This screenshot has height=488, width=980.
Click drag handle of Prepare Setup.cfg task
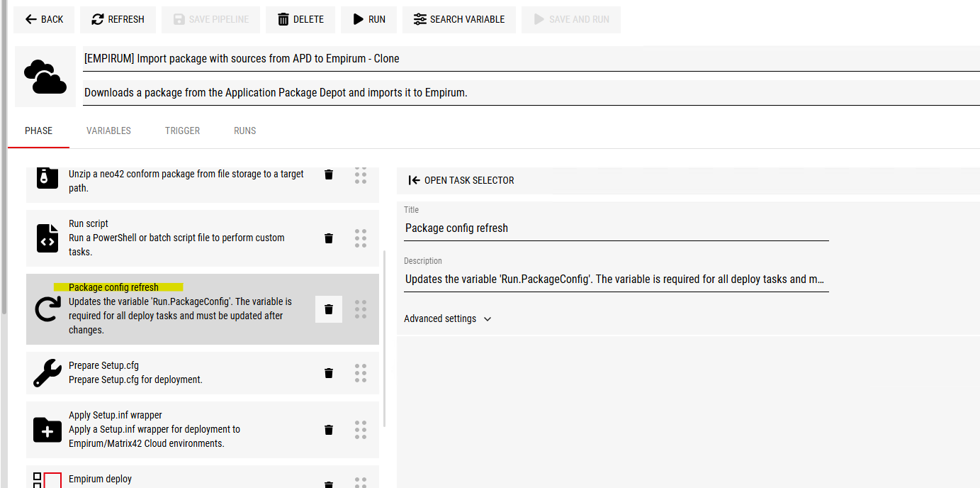click(x=360, y=373)
